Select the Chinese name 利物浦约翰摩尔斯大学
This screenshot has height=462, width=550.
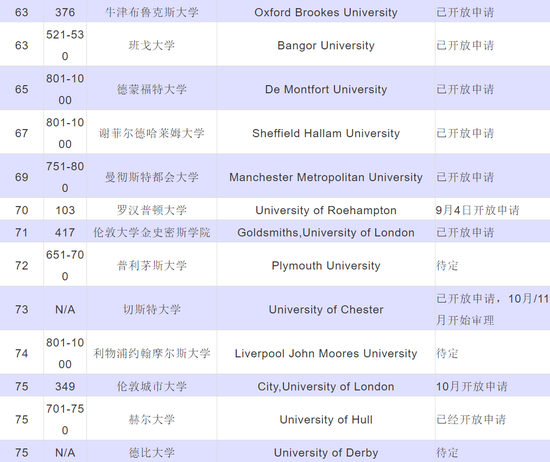coord(152,353)
